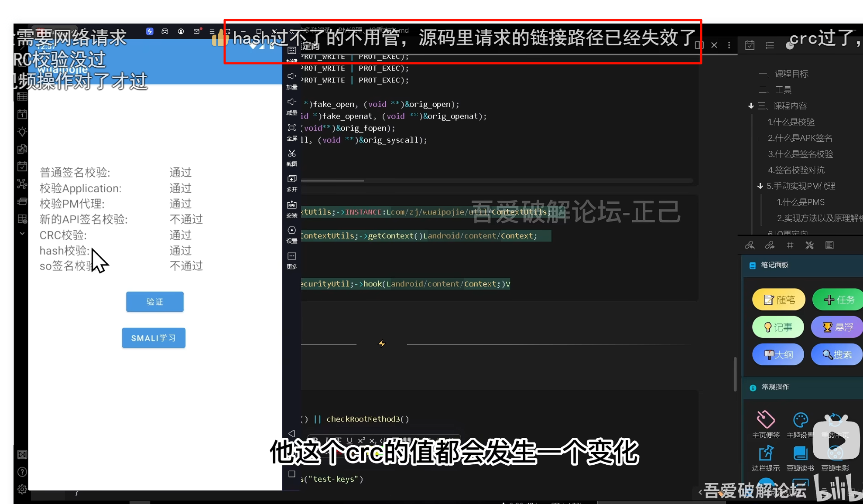The image size is (863, 504).
Task: Jump to 3.什么是签名校验 heading
Action: click(801, 154)
